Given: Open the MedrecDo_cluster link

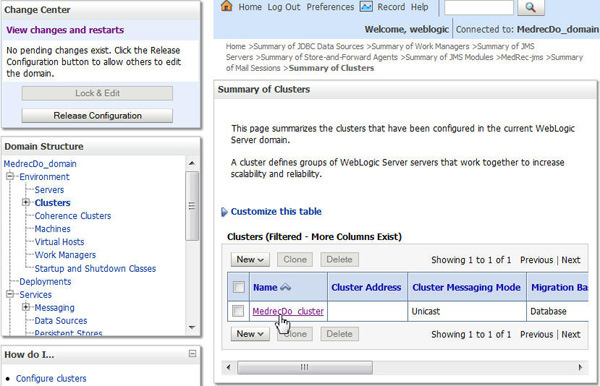Looking at the screenshot, I should (288, 311).
